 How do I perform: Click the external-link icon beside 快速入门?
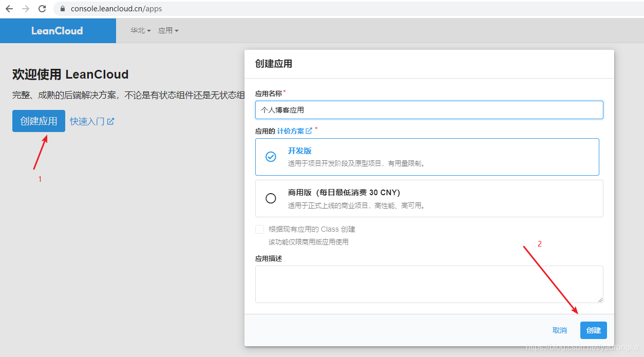(x=110, y=122)
